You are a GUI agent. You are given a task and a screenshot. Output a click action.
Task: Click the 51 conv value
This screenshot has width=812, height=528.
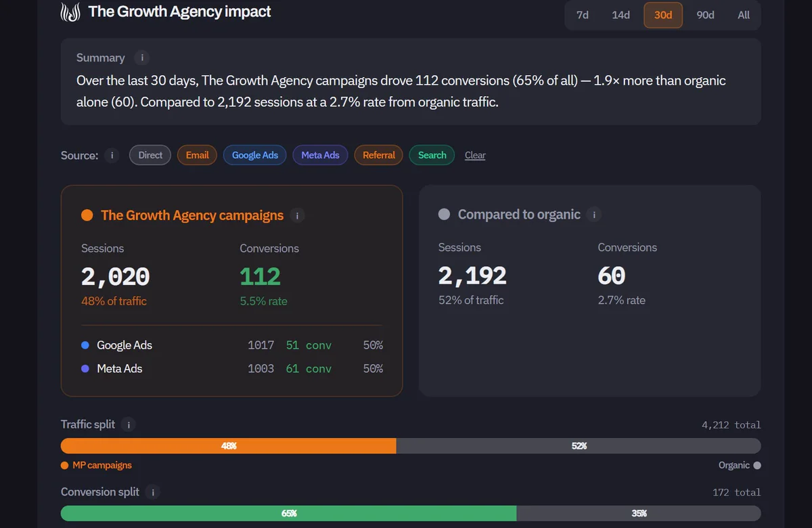pos(309,345)
